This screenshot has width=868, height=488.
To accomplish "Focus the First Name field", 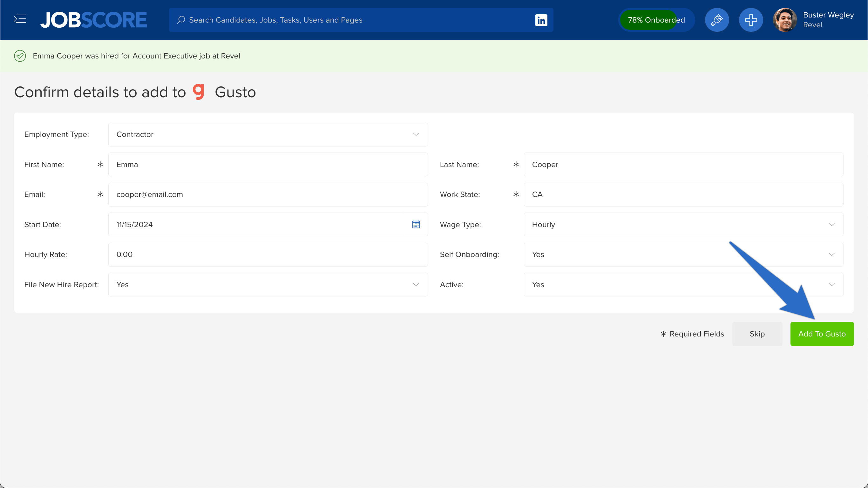I will point(268,165).
